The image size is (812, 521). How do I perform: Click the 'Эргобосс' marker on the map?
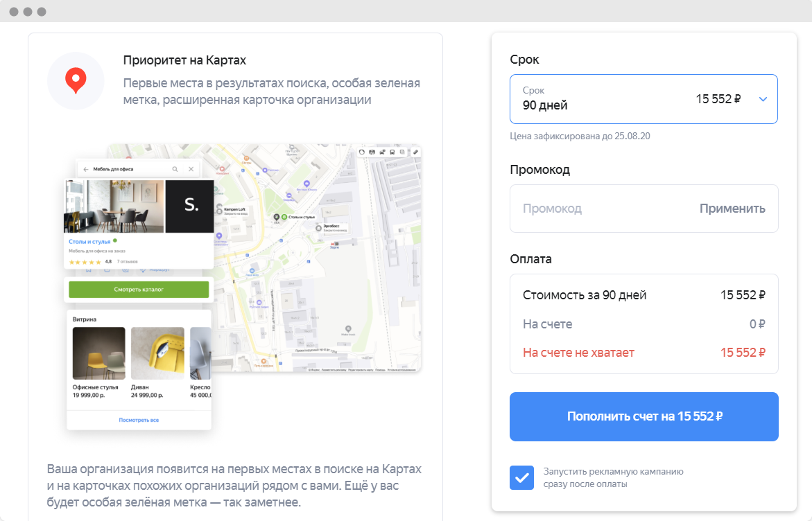tap(318, 228)
